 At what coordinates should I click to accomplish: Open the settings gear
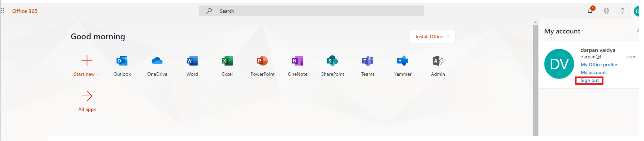point(607,11)
